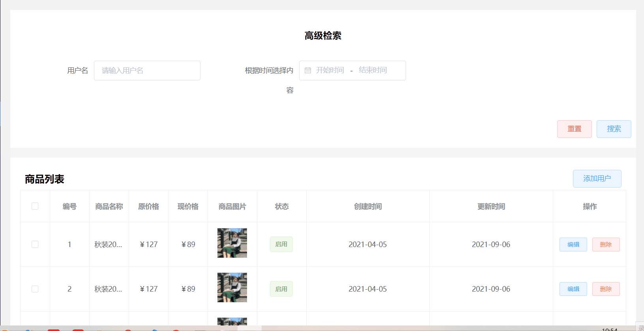The height and width of the screenshot is (331, 644).
Task: Click the 搜索 search button
Action: tap(614, 129)
